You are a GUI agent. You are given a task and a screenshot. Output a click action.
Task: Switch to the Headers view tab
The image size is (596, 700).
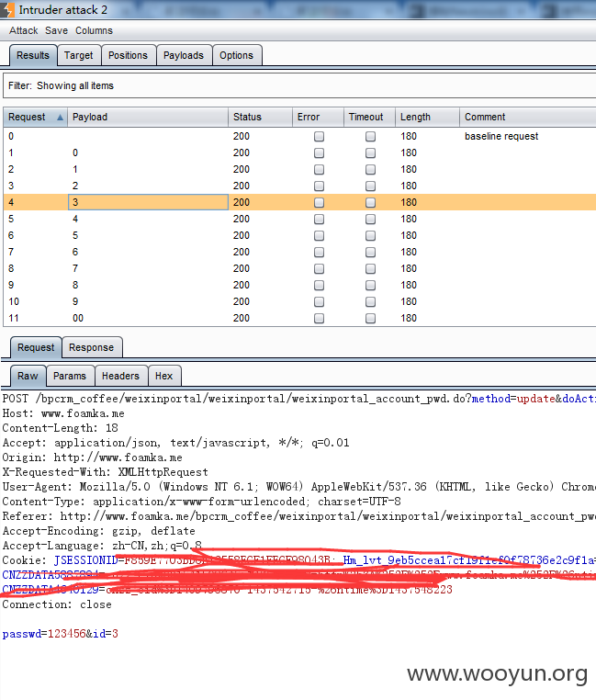pyautogui.click(x=120, y=376)
